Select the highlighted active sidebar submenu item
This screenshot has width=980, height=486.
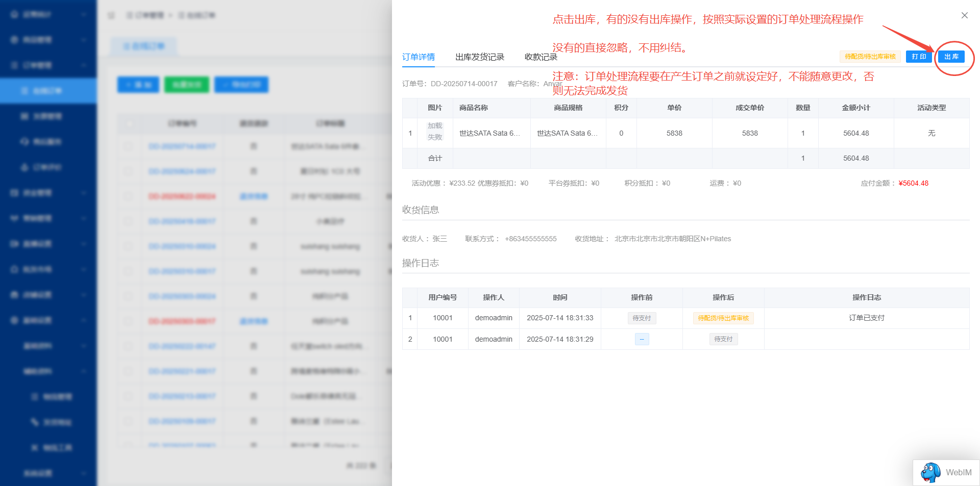coord(48,91)
